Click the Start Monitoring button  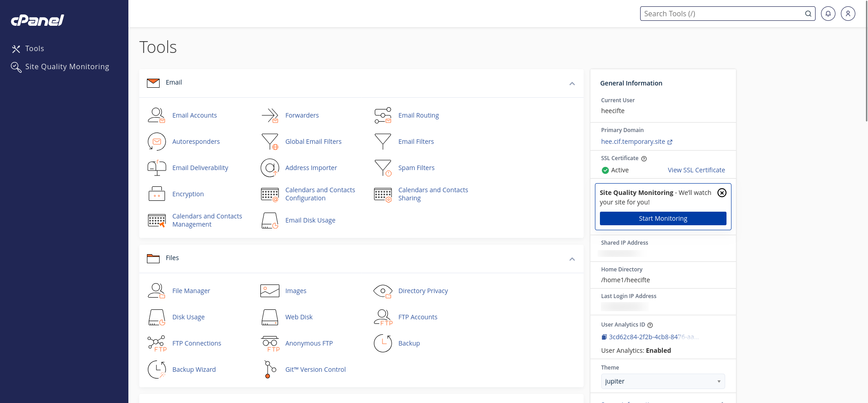(x=663, y=218)
